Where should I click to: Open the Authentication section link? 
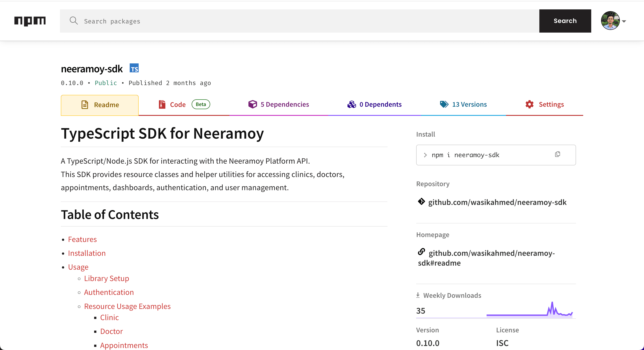click(109, 292)
